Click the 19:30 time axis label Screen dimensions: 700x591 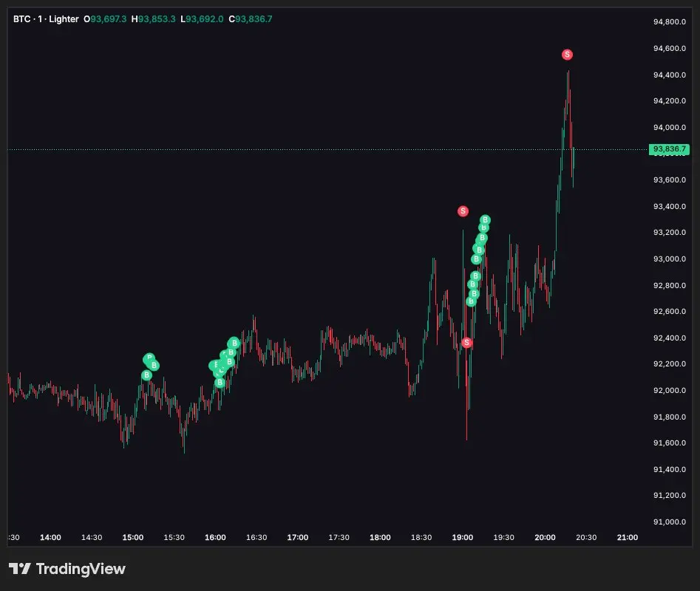(503, 538)
